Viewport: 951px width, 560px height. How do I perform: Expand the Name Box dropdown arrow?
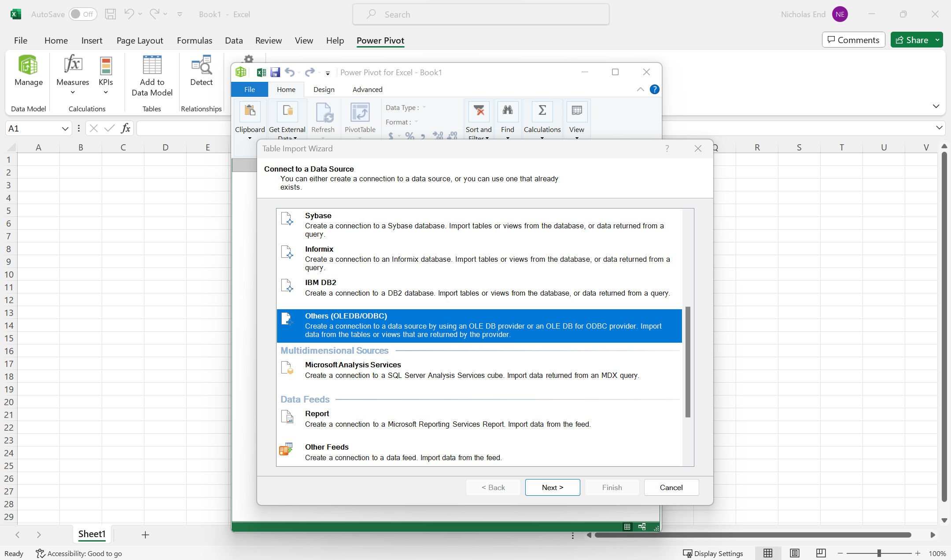[x=65, y=128]
